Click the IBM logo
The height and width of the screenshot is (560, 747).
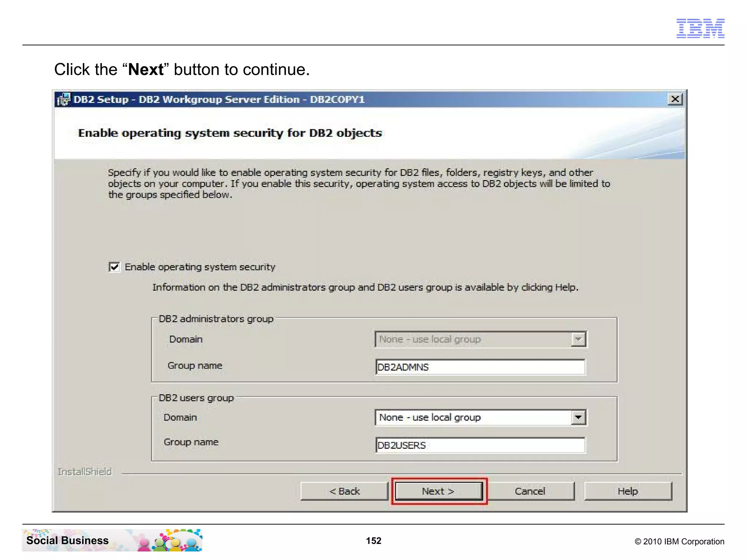click(x=700, y=28)
